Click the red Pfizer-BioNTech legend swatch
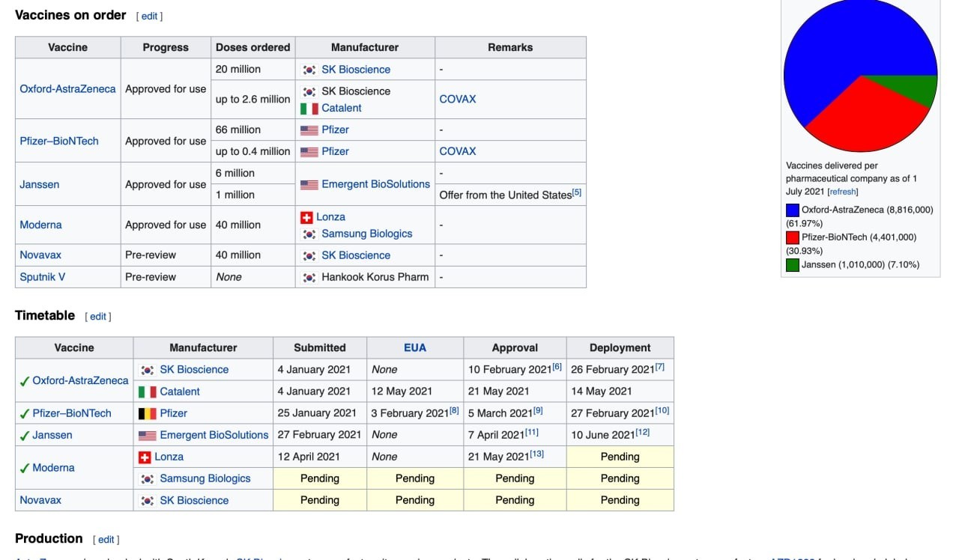 (x=793, y=237)
